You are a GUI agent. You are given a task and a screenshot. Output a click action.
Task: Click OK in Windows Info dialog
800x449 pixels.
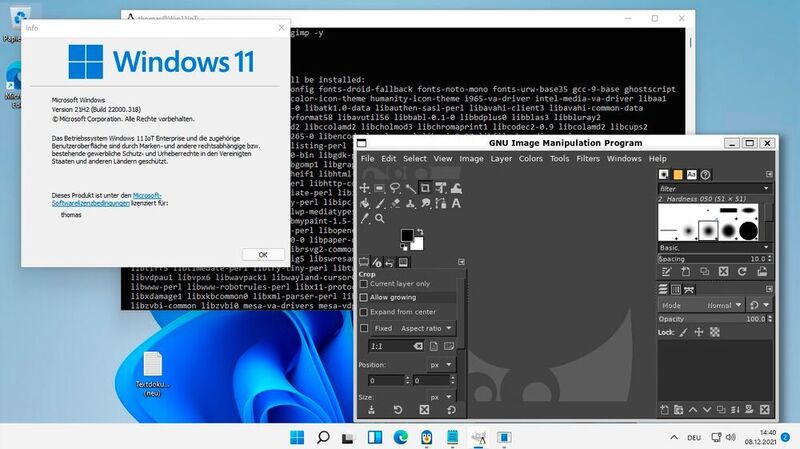pos(263,255)
